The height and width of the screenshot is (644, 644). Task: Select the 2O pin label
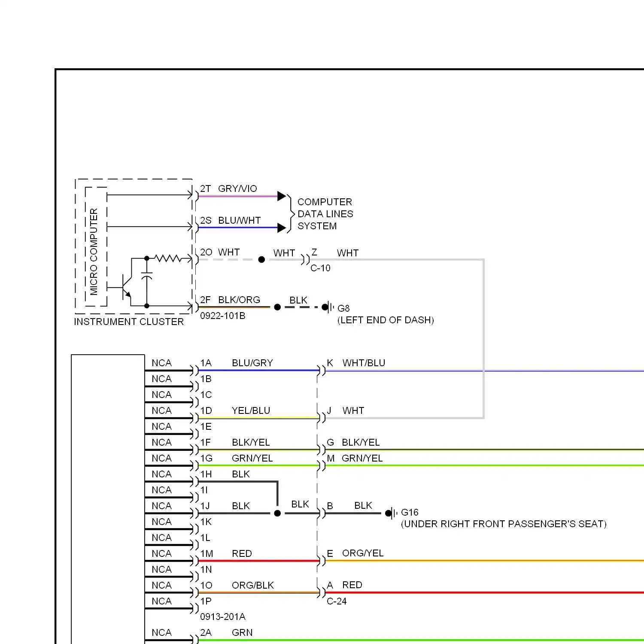click(206, 252)
